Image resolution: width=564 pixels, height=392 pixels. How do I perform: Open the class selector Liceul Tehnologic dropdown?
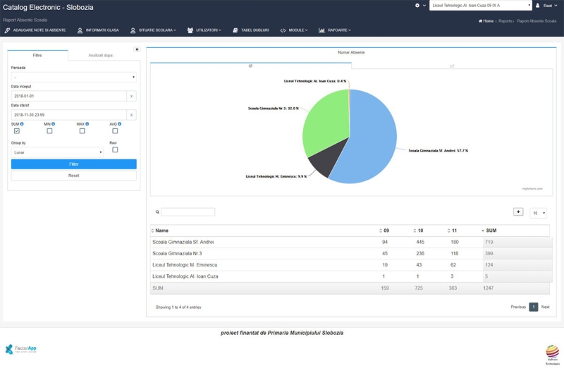pos(480,5)
